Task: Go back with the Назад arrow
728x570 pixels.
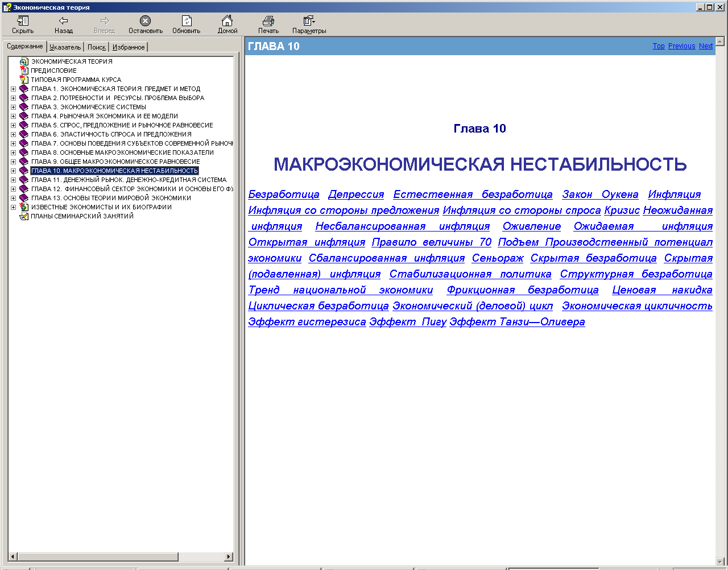Action: [64, 21]
